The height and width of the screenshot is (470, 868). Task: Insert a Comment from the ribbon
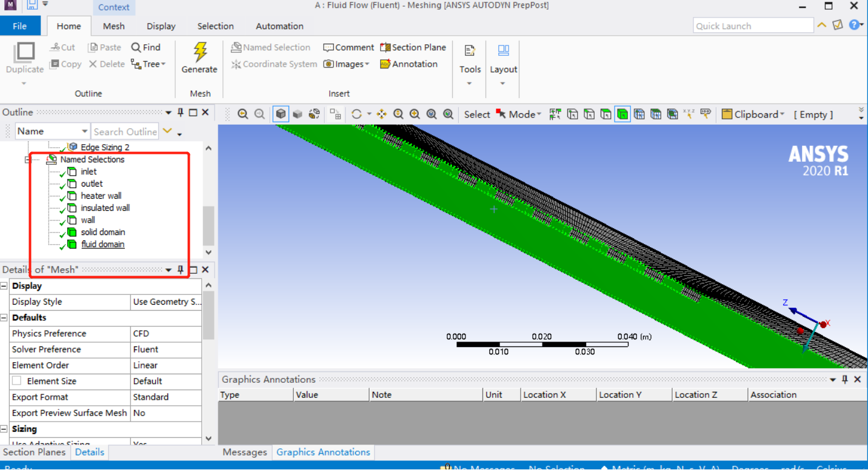349,47
